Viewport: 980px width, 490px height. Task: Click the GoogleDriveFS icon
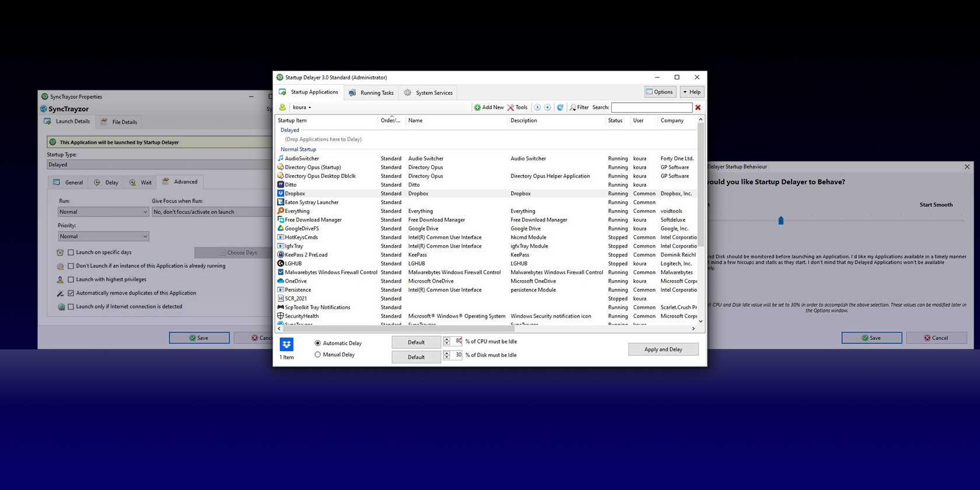click(x=281, y=228)
